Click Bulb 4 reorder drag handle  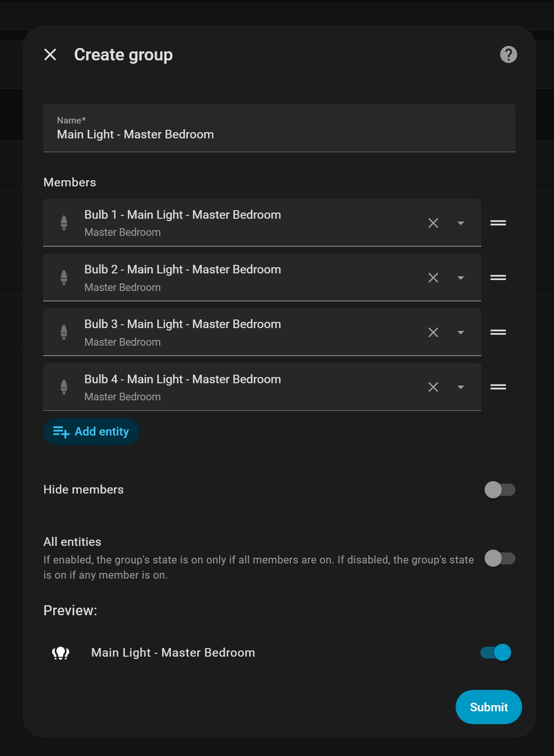coord(498,387)
